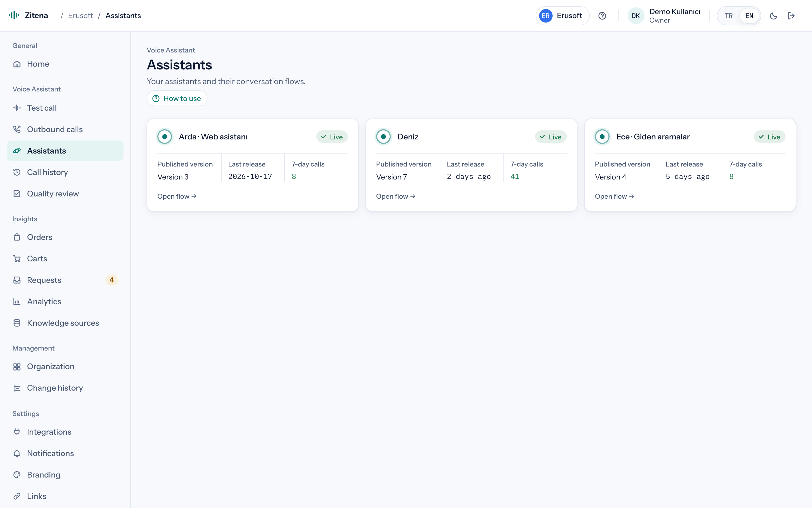This screenshot has height=508, width=812.
Task: Click the Notifications bell icon
Action: (17, 454)
